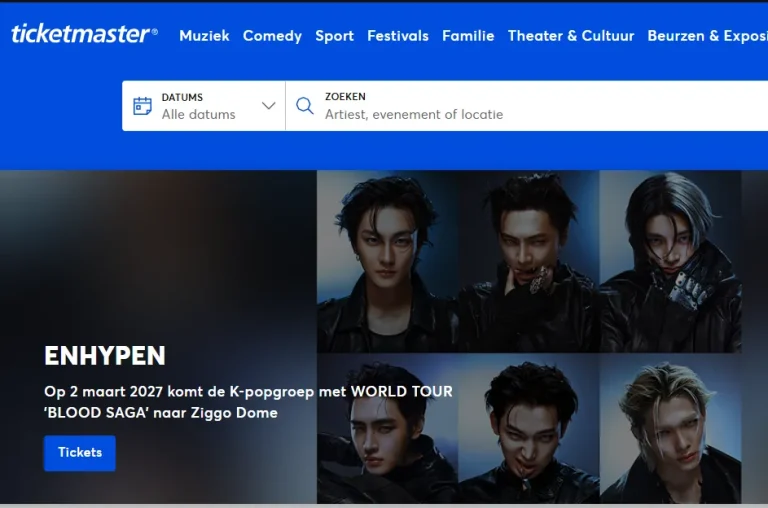
Task: Open the Familie menu
Action: click(468, 36)
